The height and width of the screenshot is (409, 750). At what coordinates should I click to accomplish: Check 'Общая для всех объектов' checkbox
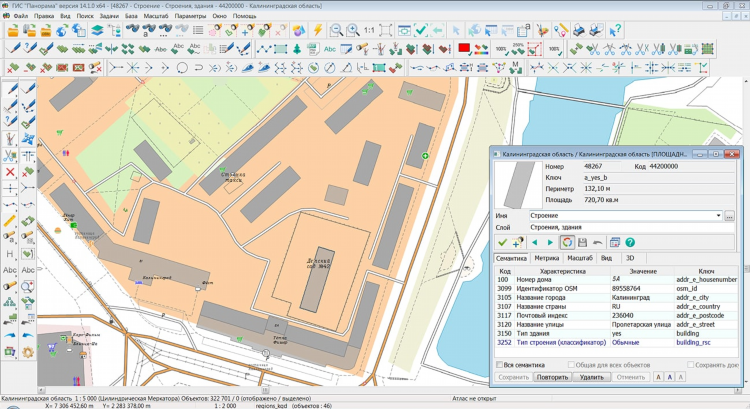tap(571, 365)
